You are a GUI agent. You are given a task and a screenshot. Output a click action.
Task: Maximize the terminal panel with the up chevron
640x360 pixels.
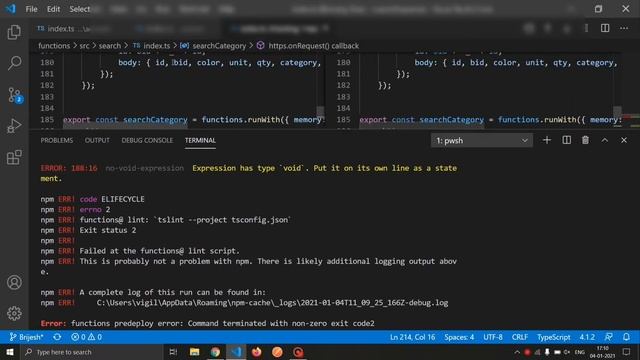(x=604, y=140)
